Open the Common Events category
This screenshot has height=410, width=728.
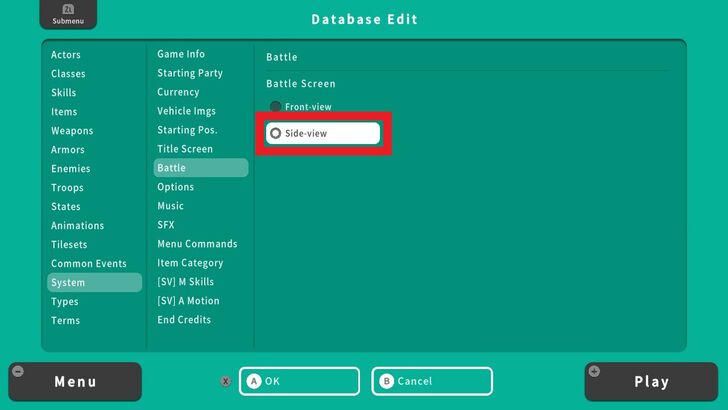click(89, 264)
